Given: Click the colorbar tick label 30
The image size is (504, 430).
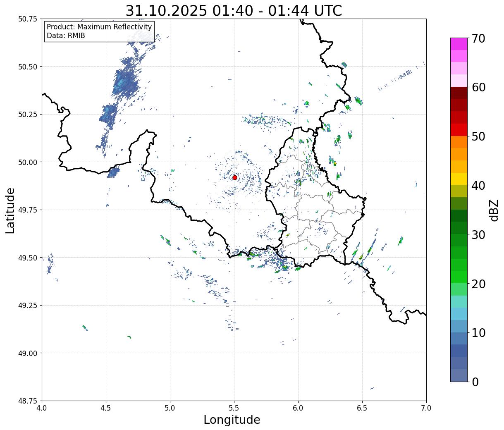Looking at the screenshot, I should (478, 234).
